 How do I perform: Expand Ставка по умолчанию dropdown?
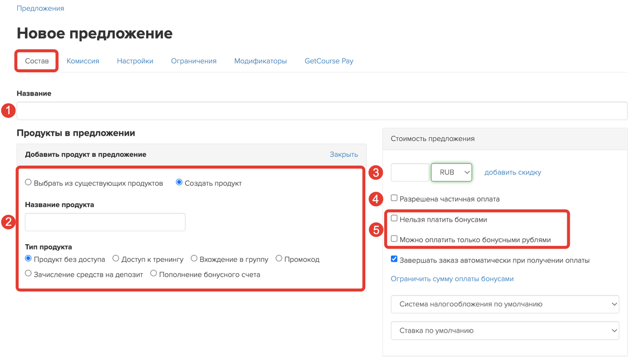tap(505, 330)
